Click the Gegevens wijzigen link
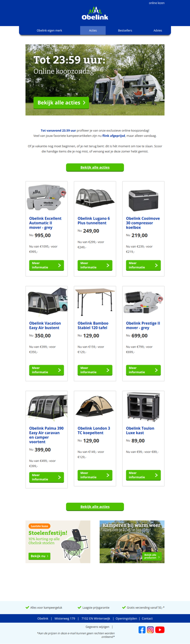Image resolution: width=190 pixels, height=644 pixels. 97,627
